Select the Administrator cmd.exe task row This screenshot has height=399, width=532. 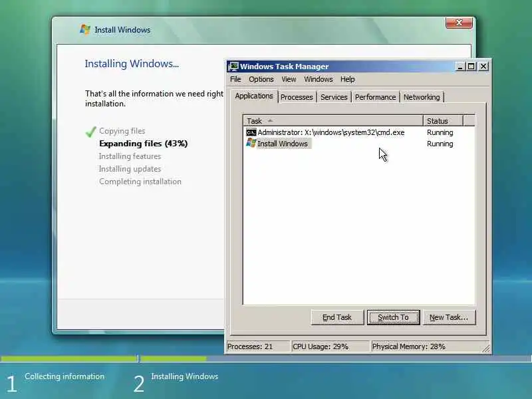(x=359, y=132)
